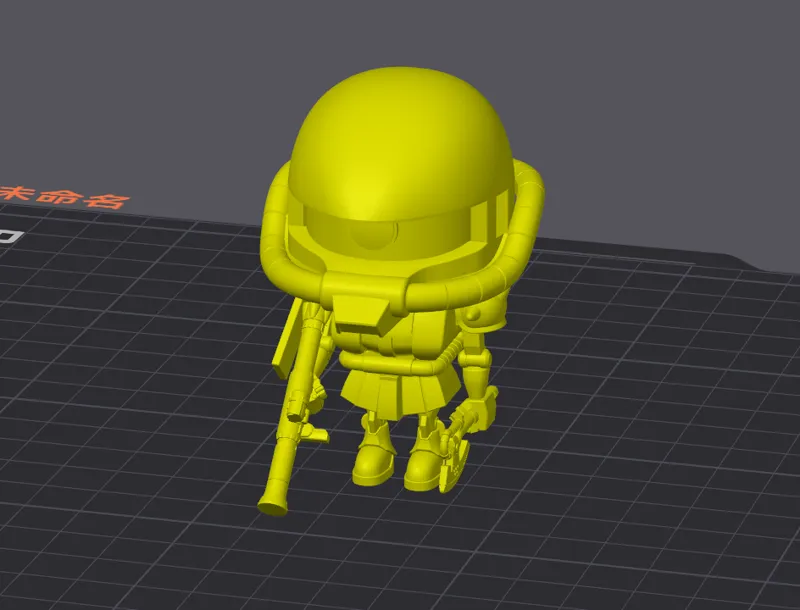Click the orange 未命名 plate name label
The image size is (800, 610).
coord(62,197)
